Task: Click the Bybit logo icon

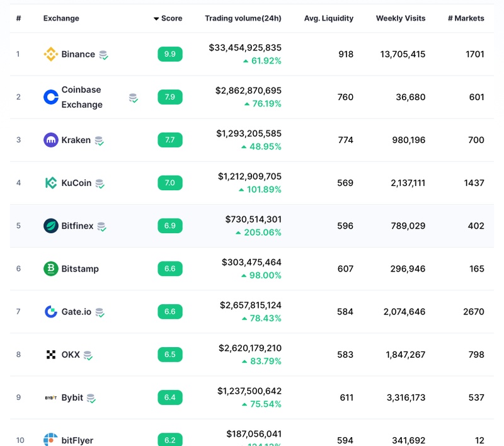Action: point(51,397)
